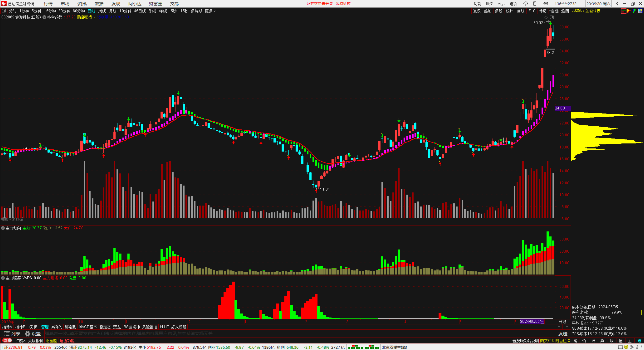This screenshot has height=350, width=644.
Task: Click the +自选 add to watchlist button
Action: point(554,11)
